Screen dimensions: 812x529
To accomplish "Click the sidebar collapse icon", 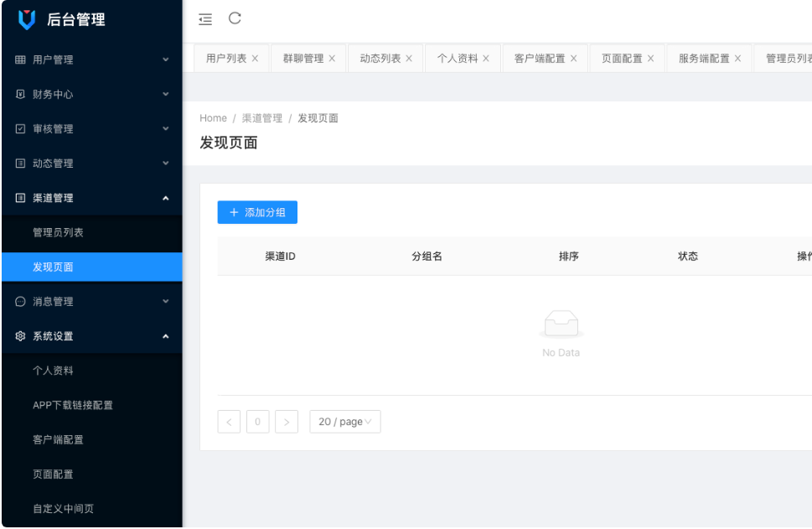I will pos(205,19).
